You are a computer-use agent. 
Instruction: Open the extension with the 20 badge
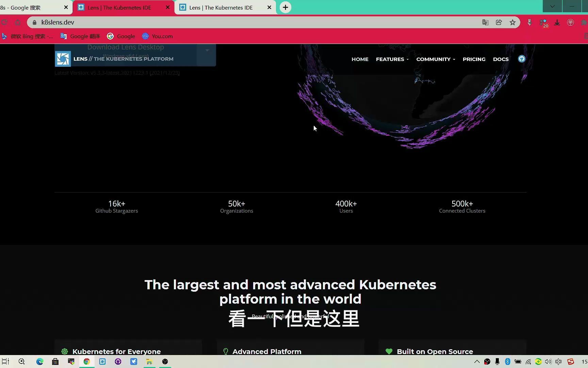click(544, 23)
